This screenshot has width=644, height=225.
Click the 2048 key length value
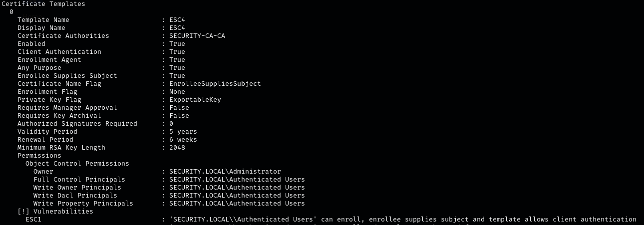(177, 148)
